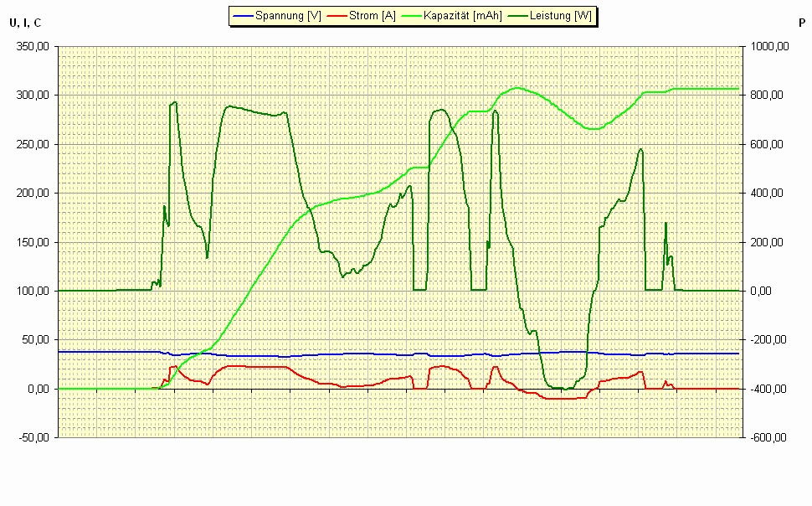Click the dark green legend line sample
The height and width of the screenshot is (506, 812).
[x=517, y=16]
